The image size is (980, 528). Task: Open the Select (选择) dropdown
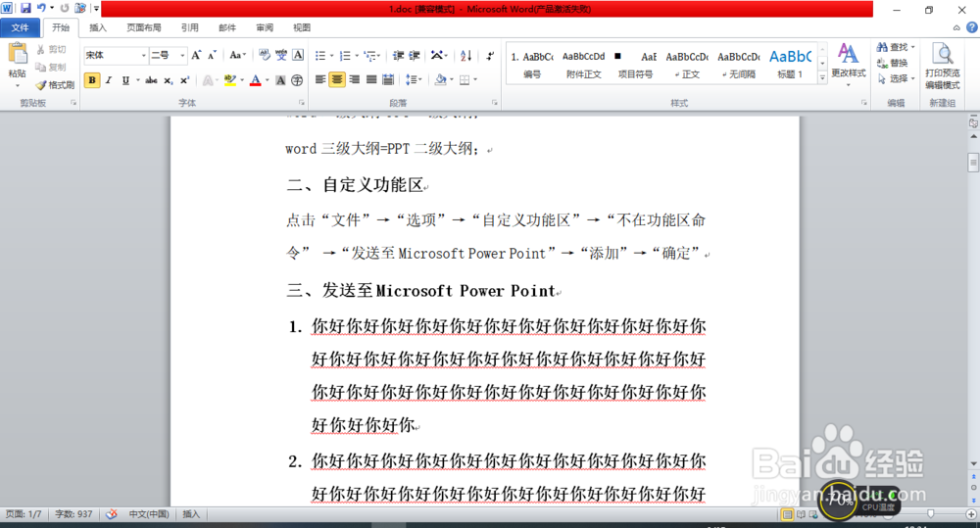tap(896, 78)
